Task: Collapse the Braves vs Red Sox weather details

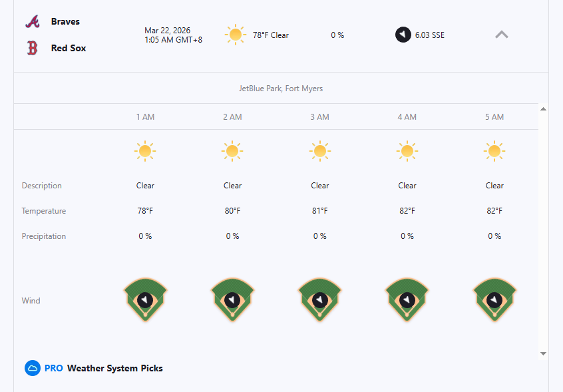Action: [502, 35]
